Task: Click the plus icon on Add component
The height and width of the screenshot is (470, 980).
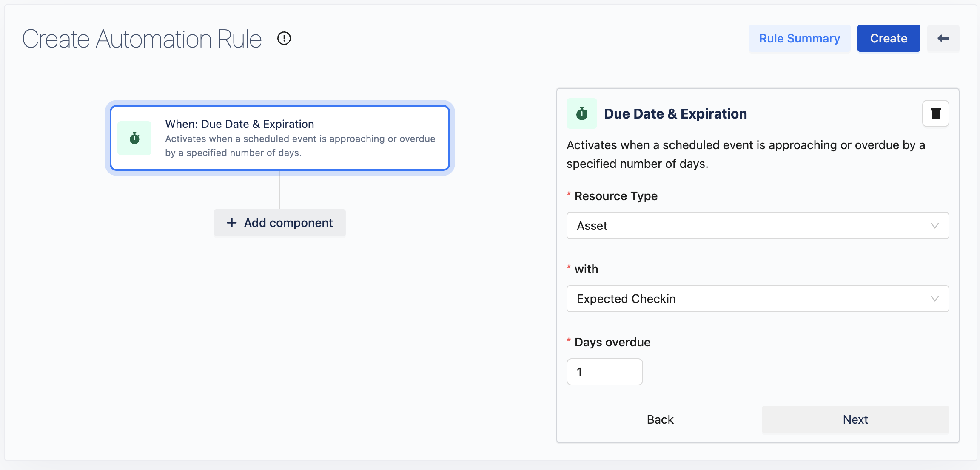Action: point(232,223)
